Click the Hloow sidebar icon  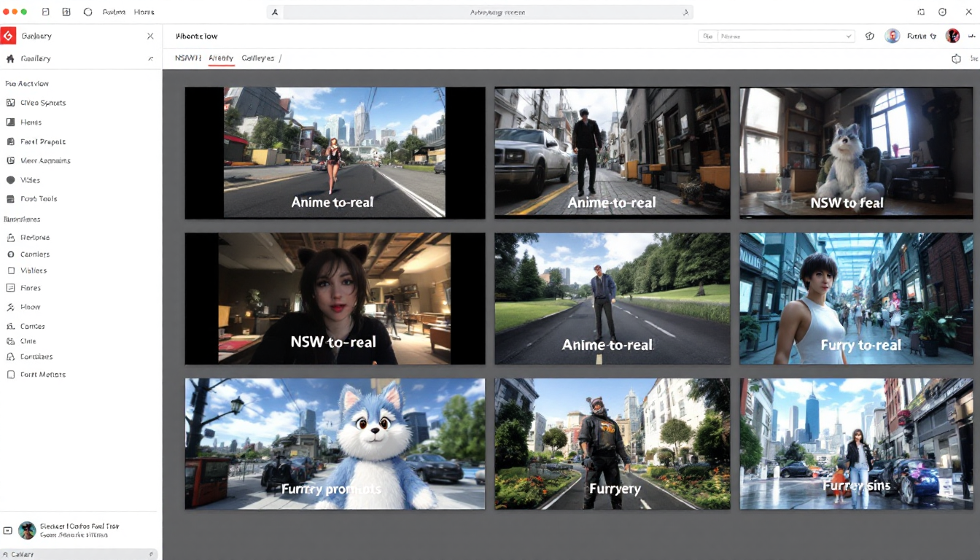click(x=10, y=308)
